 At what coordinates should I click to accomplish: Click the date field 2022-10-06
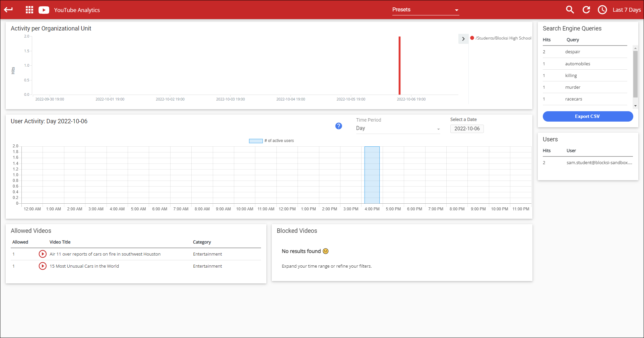tap(467, 129)
